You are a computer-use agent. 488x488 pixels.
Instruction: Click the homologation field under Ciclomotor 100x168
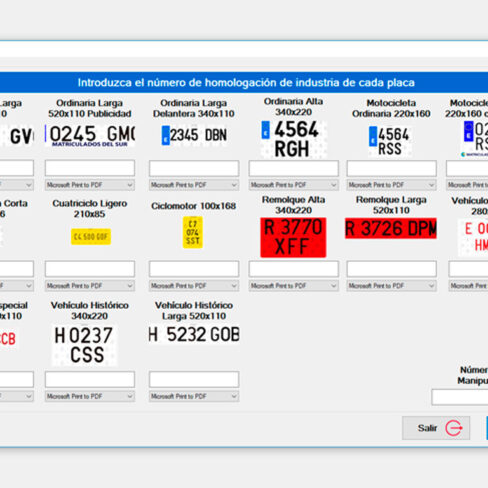click(194, 269)
